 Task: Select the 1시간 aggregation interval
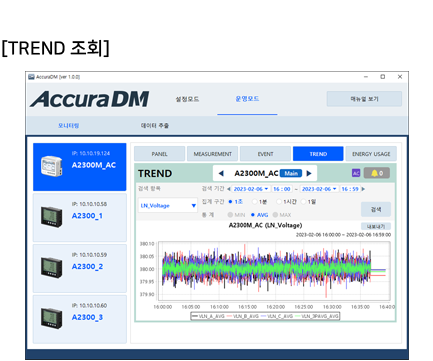(287, 202)
